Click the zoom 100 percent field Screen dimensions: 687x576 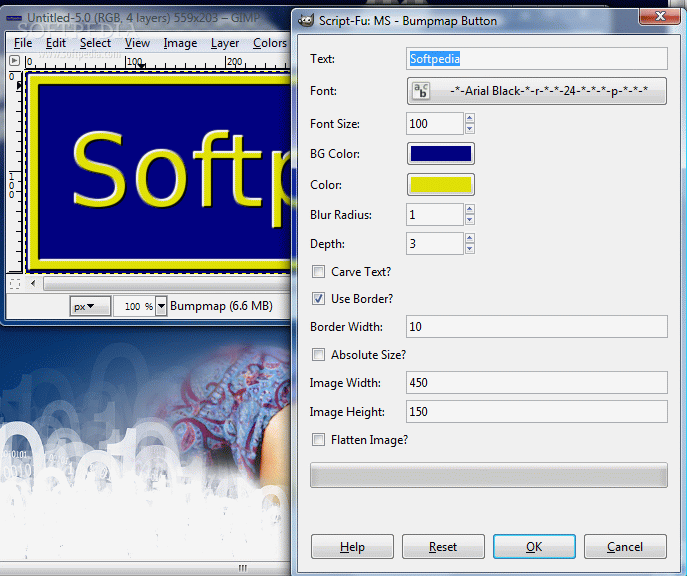pyautogui.click(x=135, y=306)
